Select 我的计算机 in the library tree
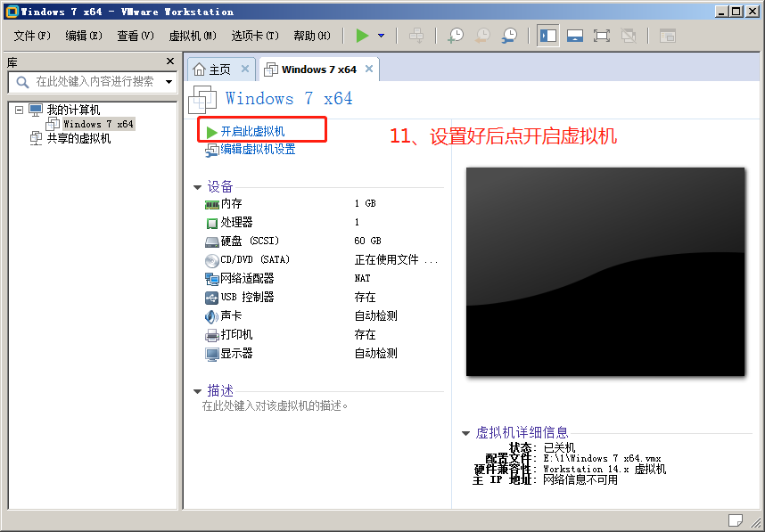Viewport: 765px width, 532px height. click(x=73, y=110)
